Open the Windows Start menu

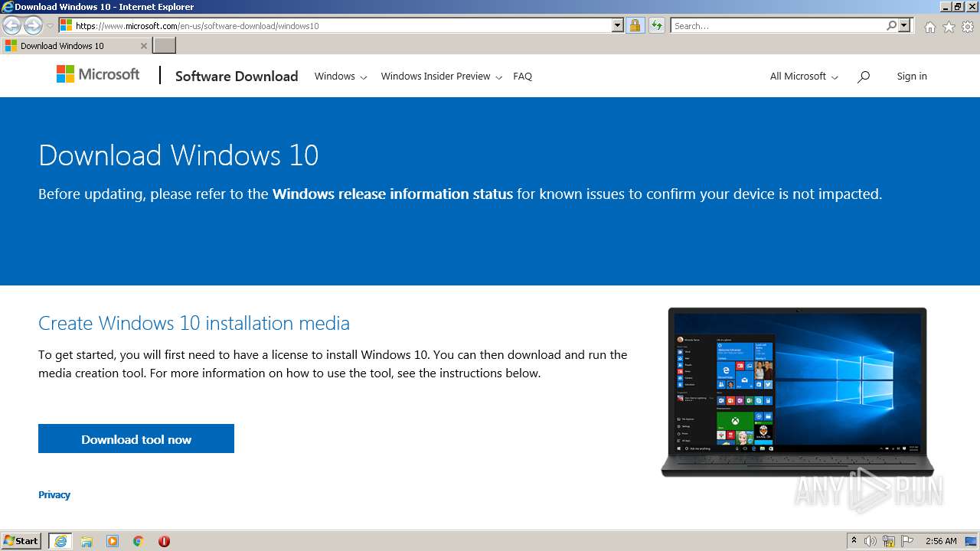pos(21,541)
